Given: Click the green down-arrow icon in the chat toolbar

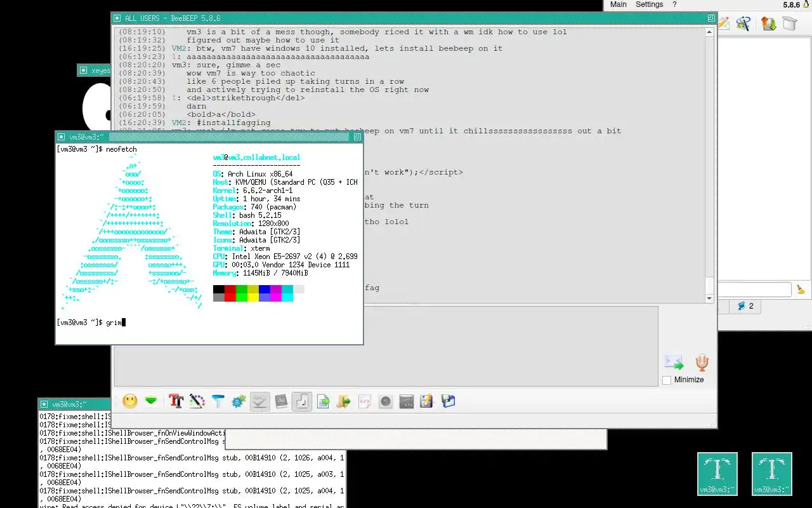Looking at the screenshot, I should click(151, 401).
